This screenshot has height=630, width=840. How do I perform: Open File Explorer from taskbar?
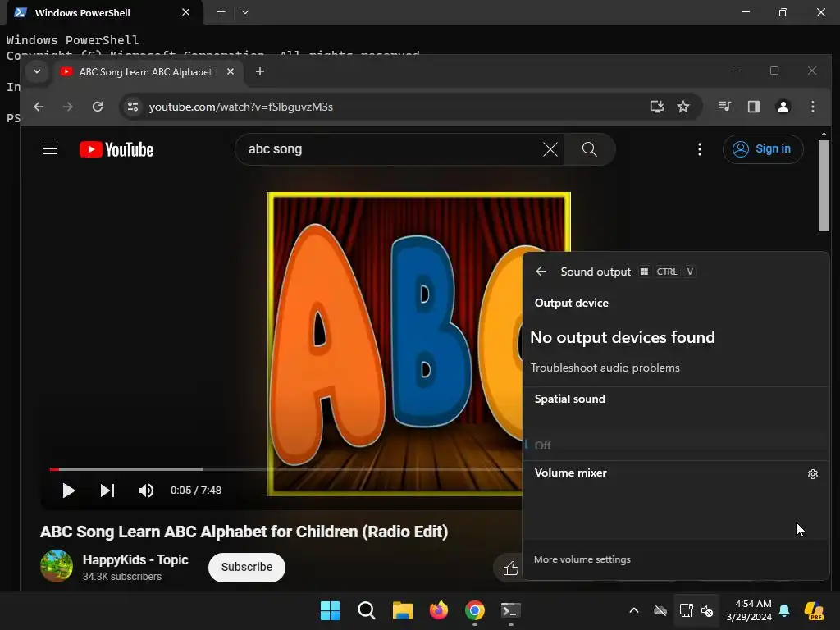coord(402,610)
